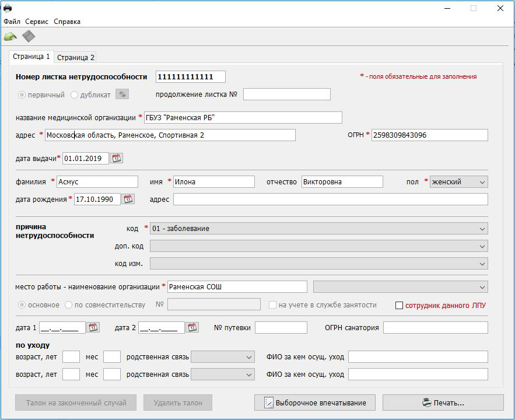Click the gray diskette icon in toolbar
Image resolution: width=515 pixels, height=420 pixels.
pos(29,37)
